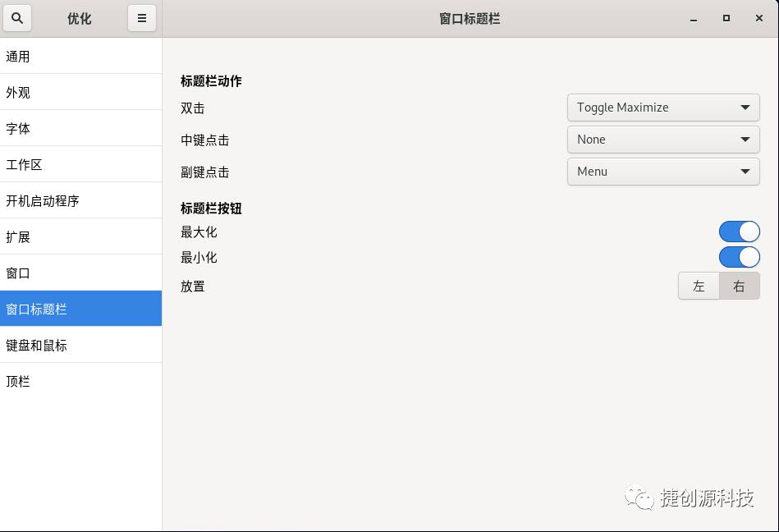The height and width of the screenshot is (532, 779).
Task: Open the 副键点击 Menu dropdown
Action: [663, 172]
